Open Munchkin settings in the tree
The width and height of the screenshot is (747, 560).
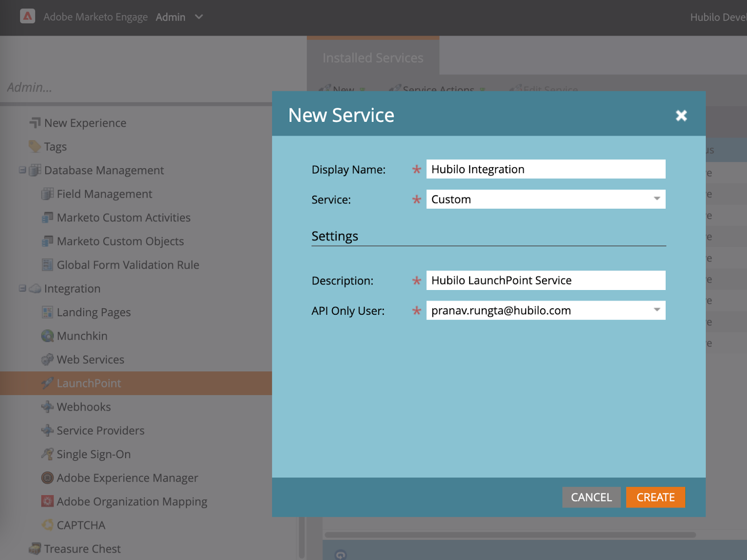[82, 336]
